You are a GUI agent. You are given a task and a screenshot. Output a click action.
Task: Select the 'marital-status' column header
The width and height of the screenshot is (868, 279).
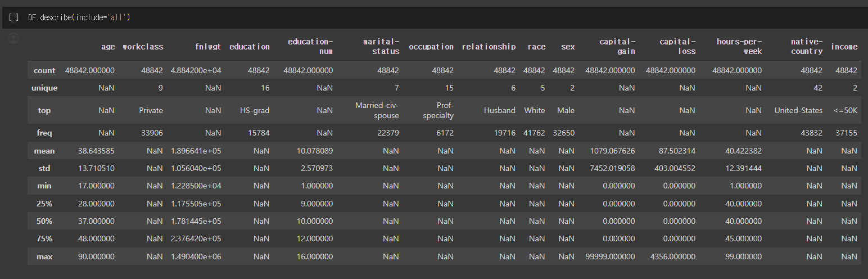click(381, 47)
